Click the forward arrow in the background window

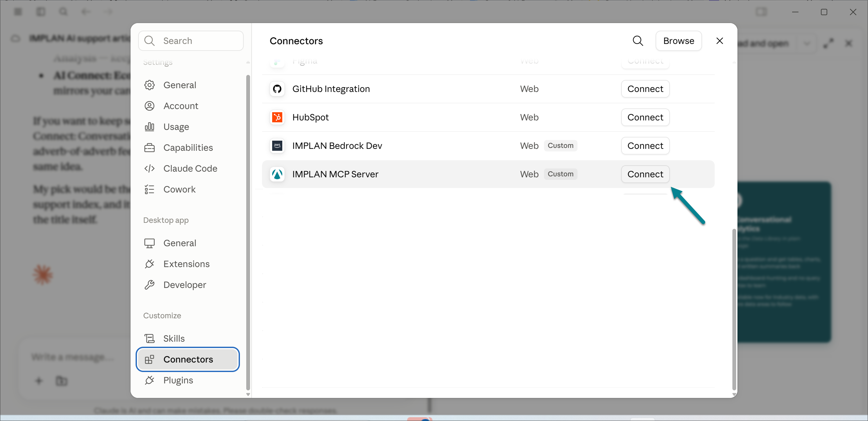[x=108, y=12]
